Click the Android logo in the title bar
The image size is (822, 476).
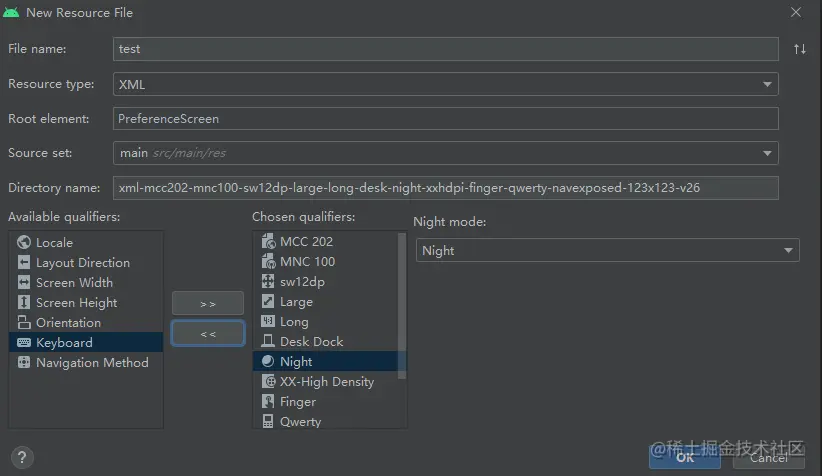click(11, 12)
